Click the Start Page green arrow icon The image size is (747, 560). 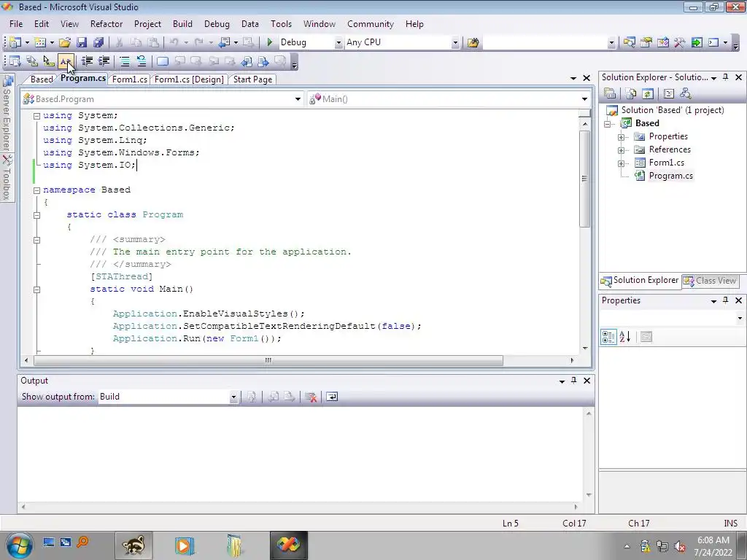[x=697, y=42]
